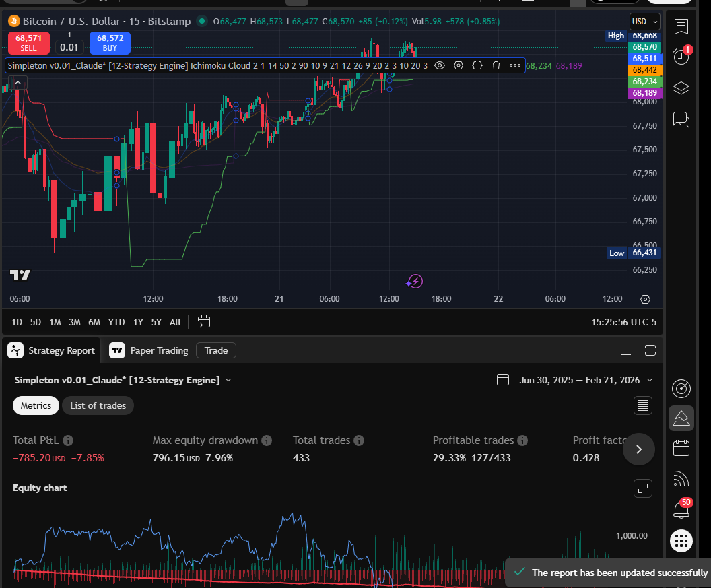Open the Ichimoku strategy settings via hexagon icon

pos(459,65)
